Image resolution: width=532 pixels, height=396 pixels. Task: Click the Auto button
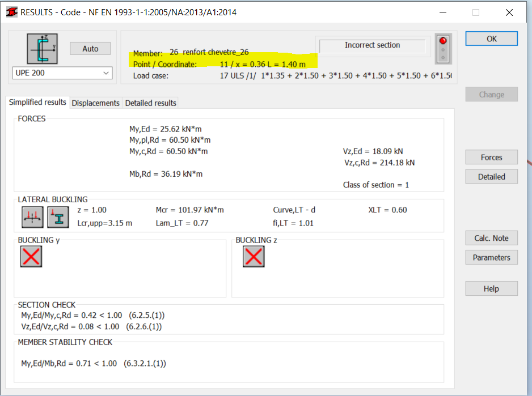click(90, 48)
